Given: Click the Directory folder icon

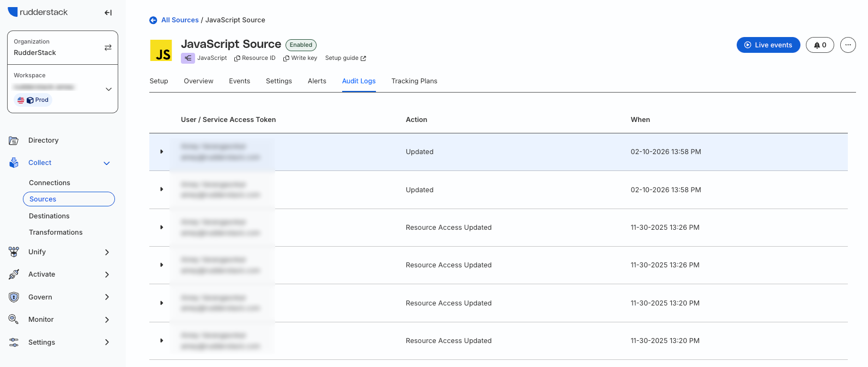Looking at the screenshot, I should (14, 140).
